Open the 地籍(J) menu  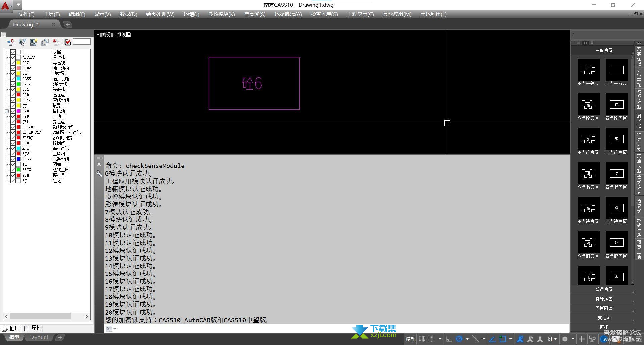click(x=191, y=14)
